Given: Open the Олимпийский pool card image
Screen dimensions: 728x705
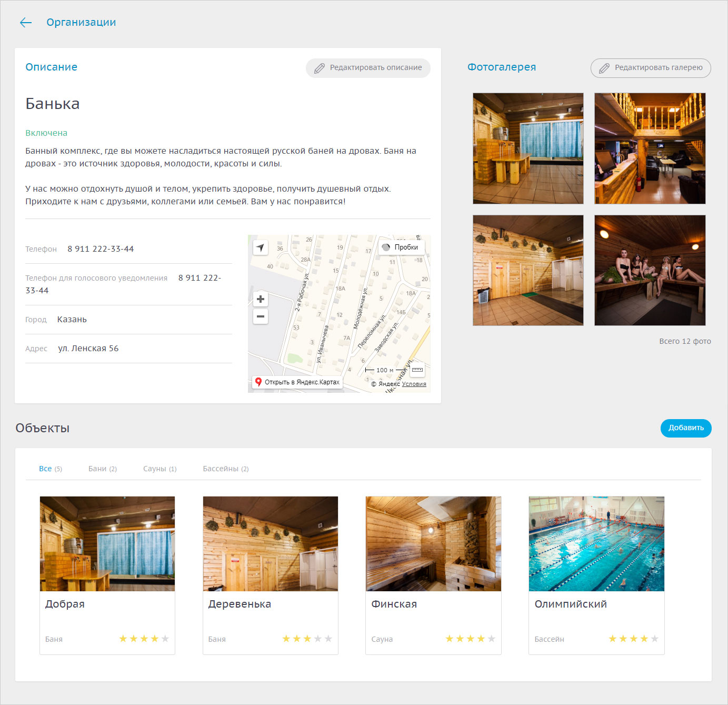Looking at the screenshot, I should (596, 544).
